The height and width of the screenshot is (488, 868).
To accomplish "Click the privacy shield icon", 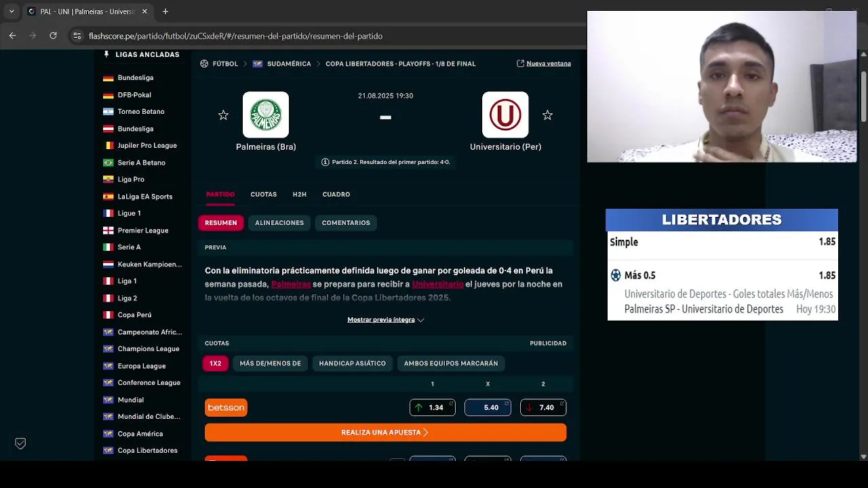I will (x=20, y=443).
